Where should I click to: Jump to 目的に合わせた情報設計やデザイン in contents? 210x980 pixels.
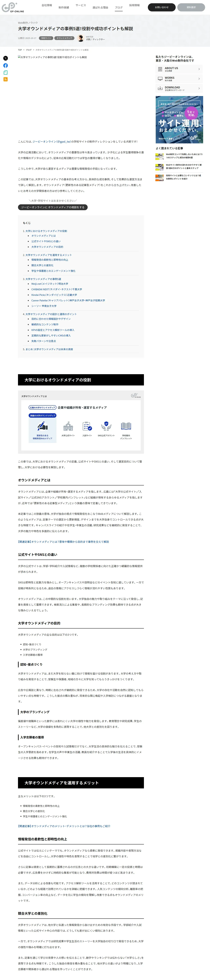point(51,319)
